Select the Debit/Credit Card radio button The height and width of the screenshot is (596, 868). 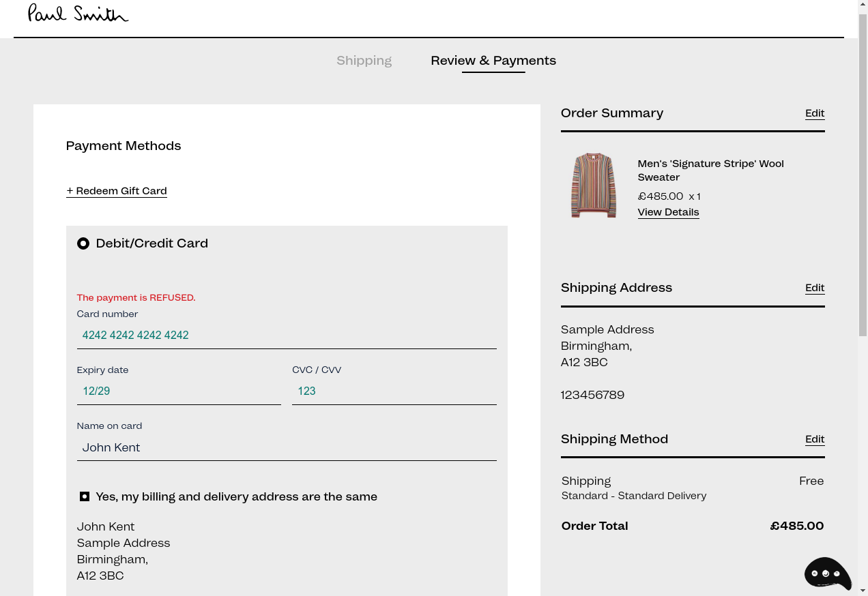(83, 243)
